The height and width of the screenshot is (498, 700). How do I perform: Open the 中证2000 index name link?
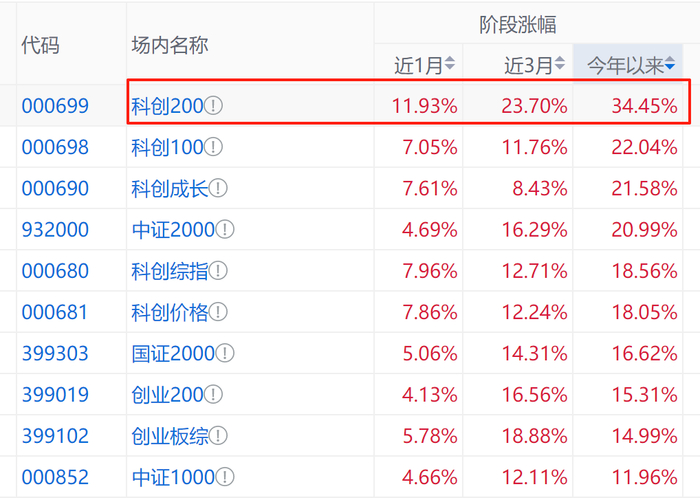173,229
